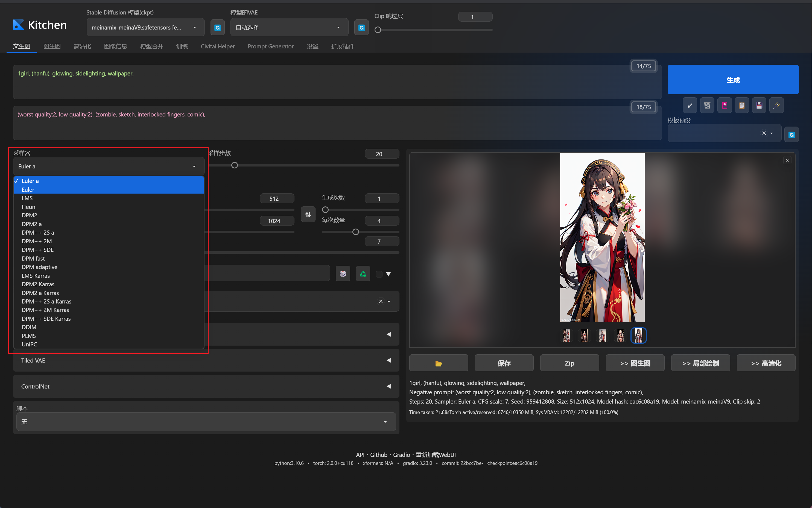812x508 pixels.
Task: Adjust the 采样步数 sampling steps slider
Action: (235, 165)
